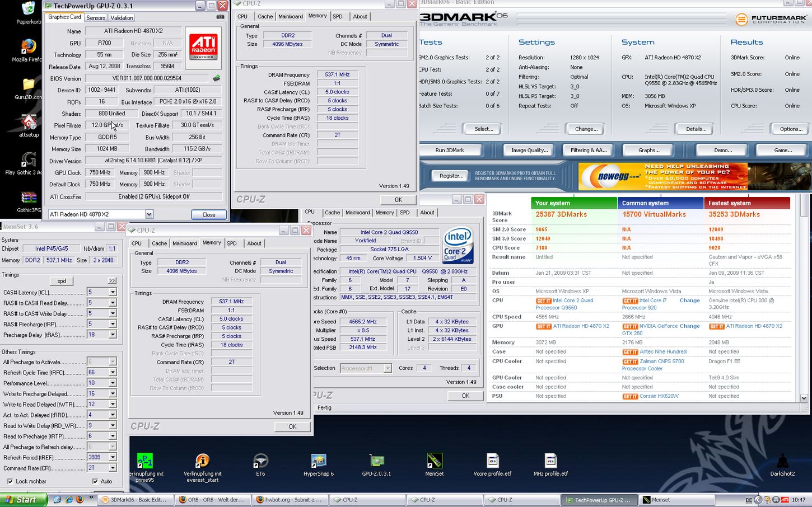Click the GPU-Z screenshot camera icon

220,17
